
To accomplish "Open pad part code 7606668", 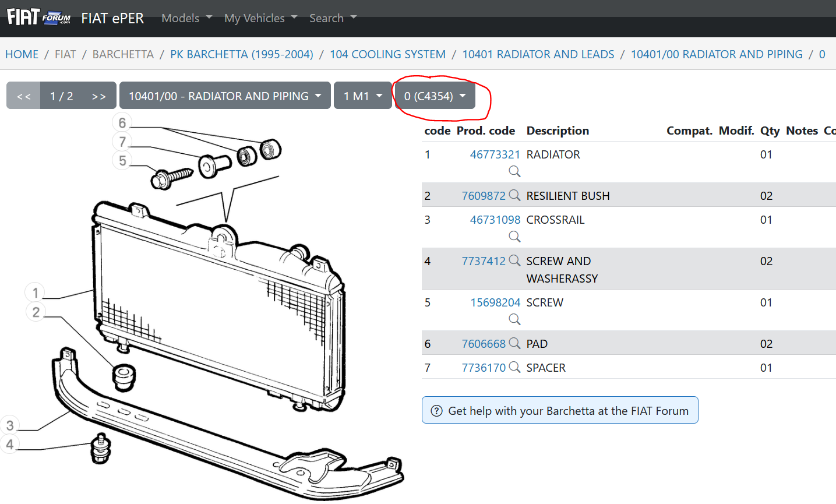I will tap(484, 344).
